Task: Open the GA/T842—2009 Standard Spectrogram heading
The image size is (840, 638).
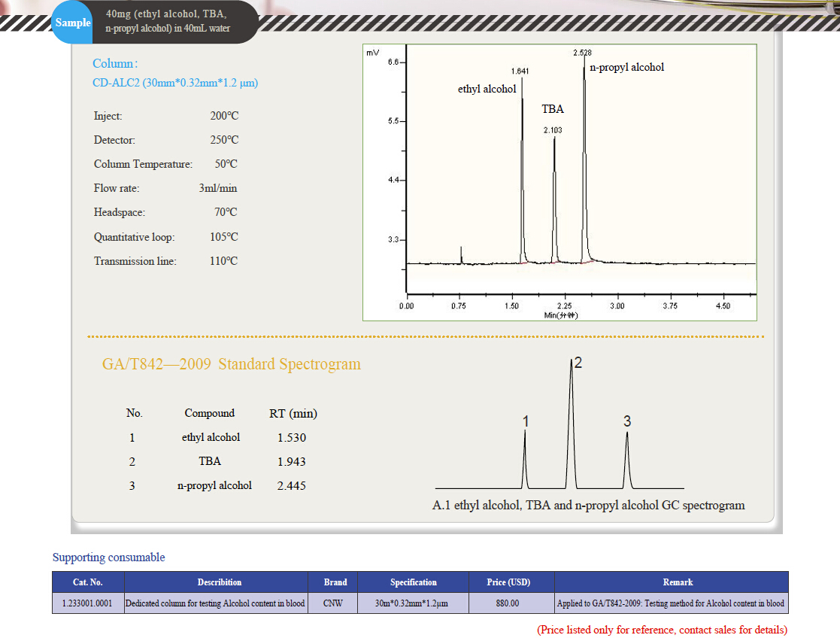Action: (231, 364)
